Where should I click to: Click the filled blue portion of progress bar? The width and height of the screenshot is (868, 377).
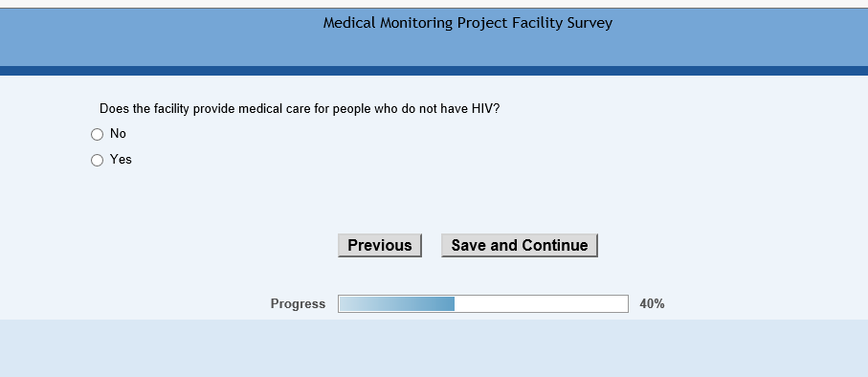pos(396,304)
